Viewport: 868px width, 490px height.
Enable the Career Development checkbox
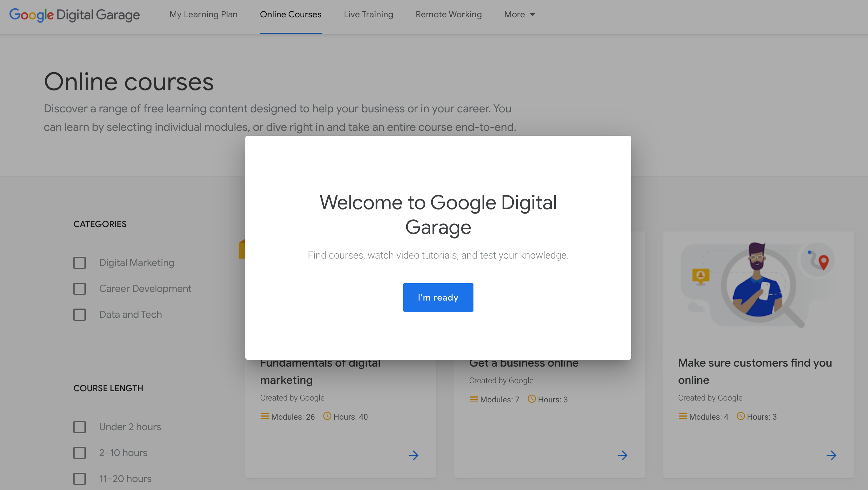(x=80, y=288)
